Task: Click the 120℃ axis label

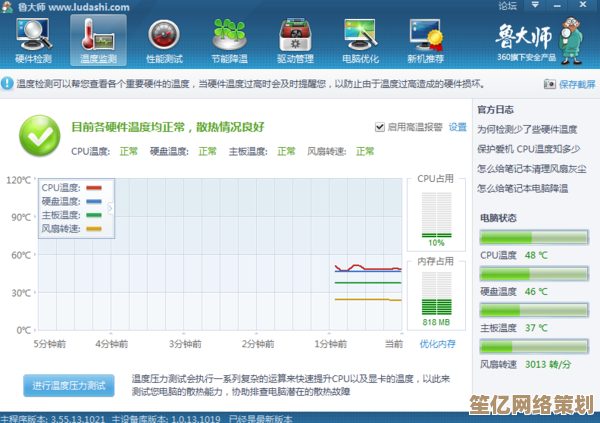Action: click(x=18, y=180)
